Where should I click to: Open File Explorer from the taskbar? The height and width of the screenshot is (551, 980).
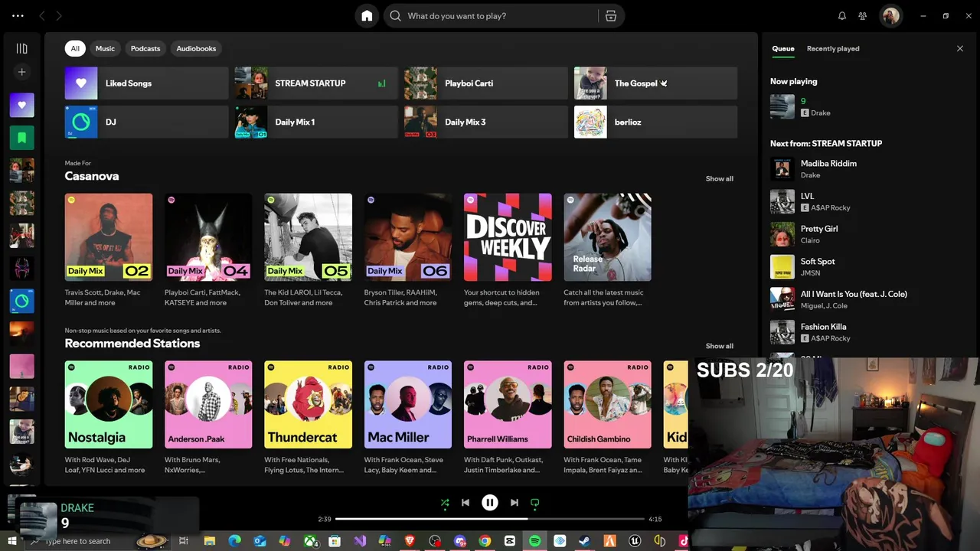[x=210, y=541]
